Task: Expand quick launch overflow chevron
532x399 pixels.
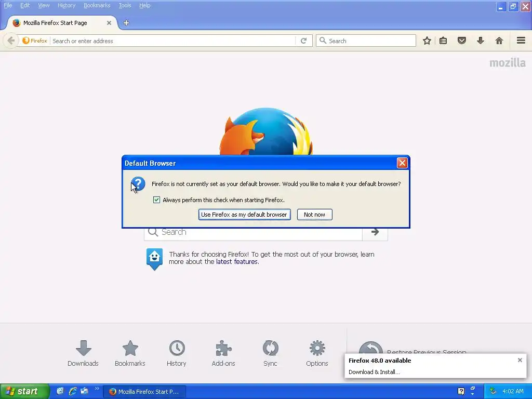Action: (97, 389)
